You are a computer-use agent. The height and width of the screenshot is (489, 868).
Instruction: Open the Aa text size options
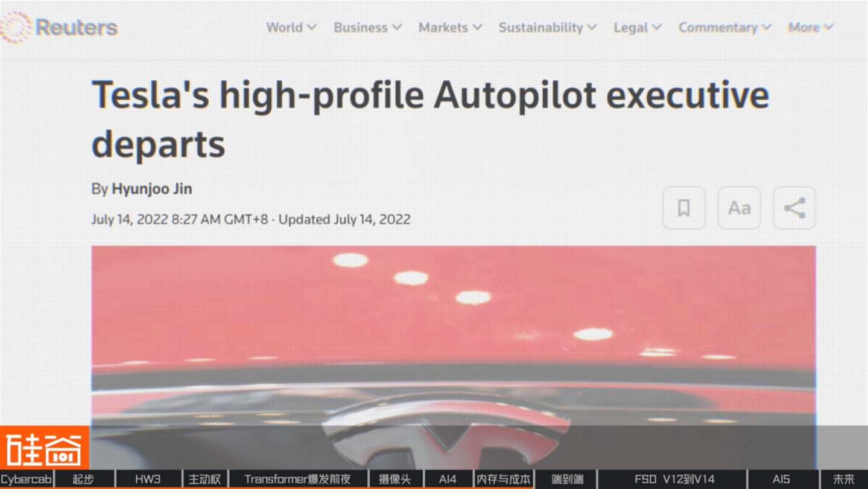point(740,208)
